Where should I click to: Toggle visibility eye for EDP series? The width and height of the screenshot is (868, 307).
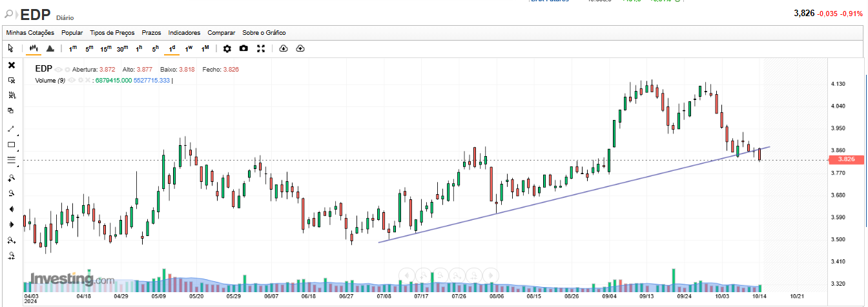[58, 69]
